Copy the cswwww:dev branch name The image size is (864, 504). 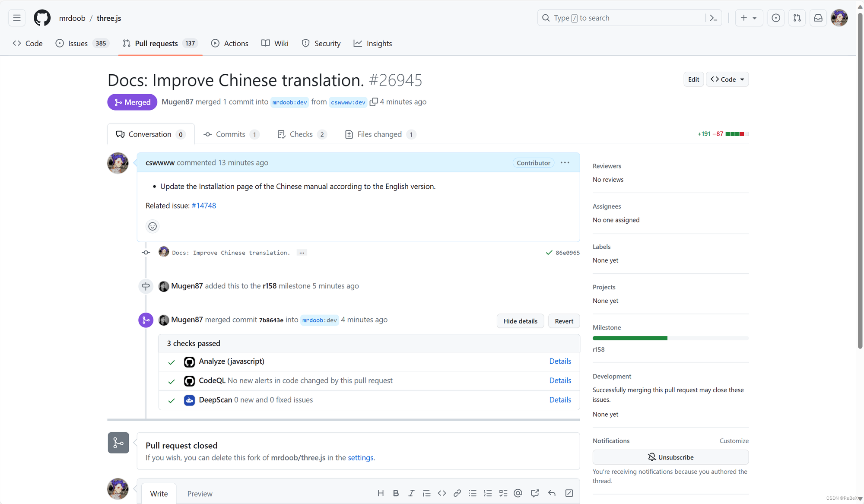374,102
